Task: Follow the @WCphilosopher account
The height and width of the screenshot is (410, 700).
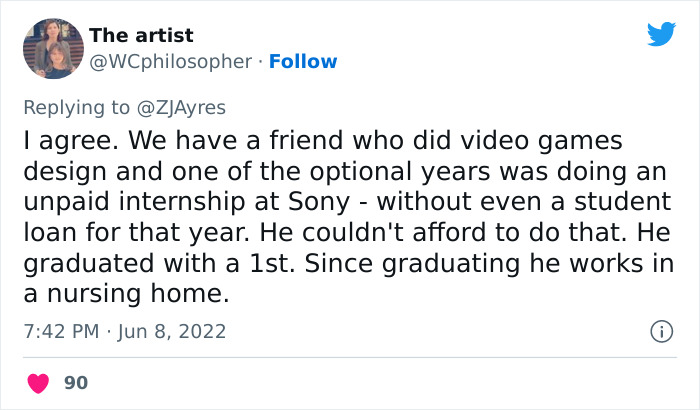Action: (304, 62)
